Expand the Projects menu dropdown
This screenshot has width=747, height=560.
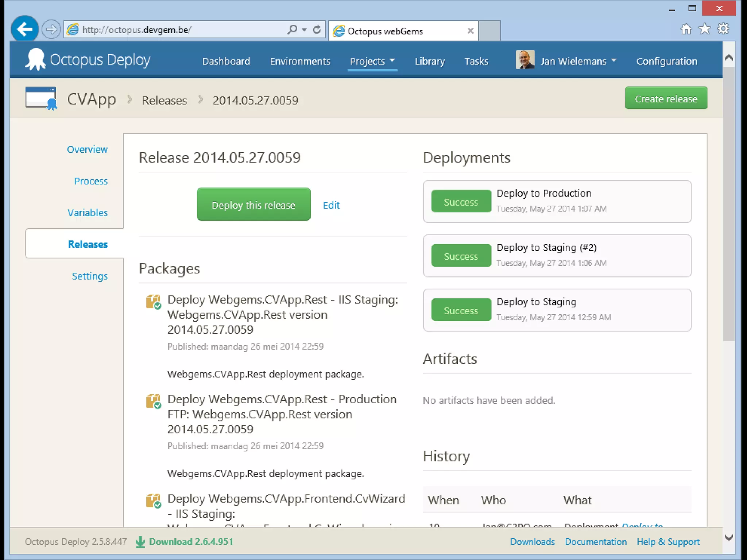pos(392,60)
